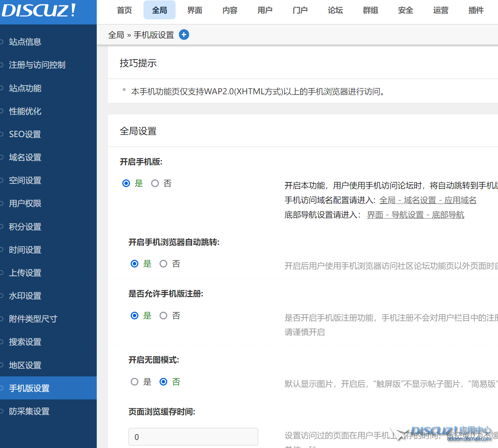Go to 水印设置 in the sidebar
The width and height of the screenshot is (498, 448).
click(x=25, y=296)
